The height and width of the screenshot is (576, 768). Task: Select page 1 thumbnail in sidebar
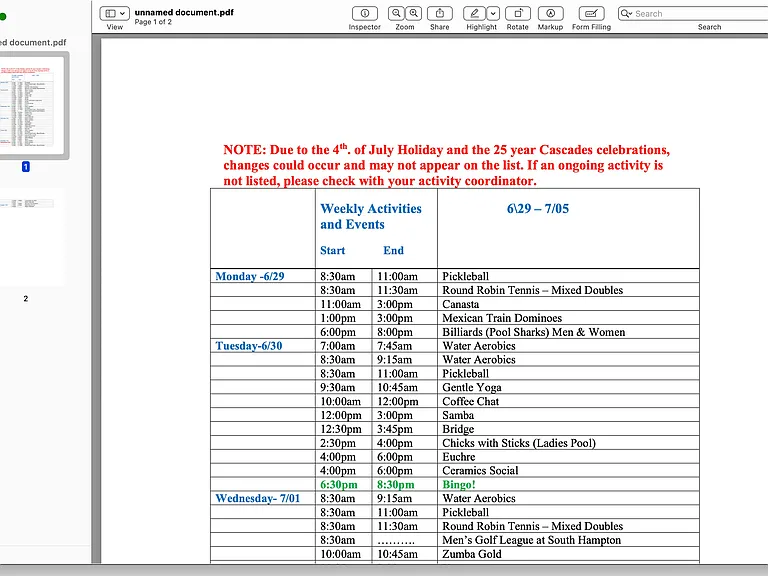coord(32,105)
